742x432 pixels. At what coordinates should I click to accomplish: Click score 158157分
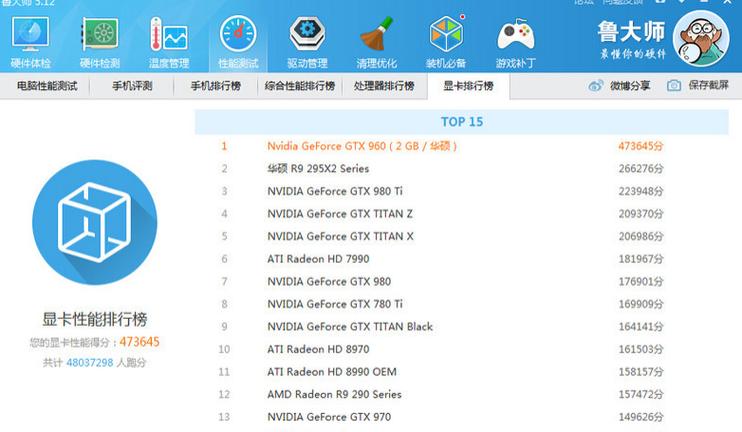tap(641, 372)
